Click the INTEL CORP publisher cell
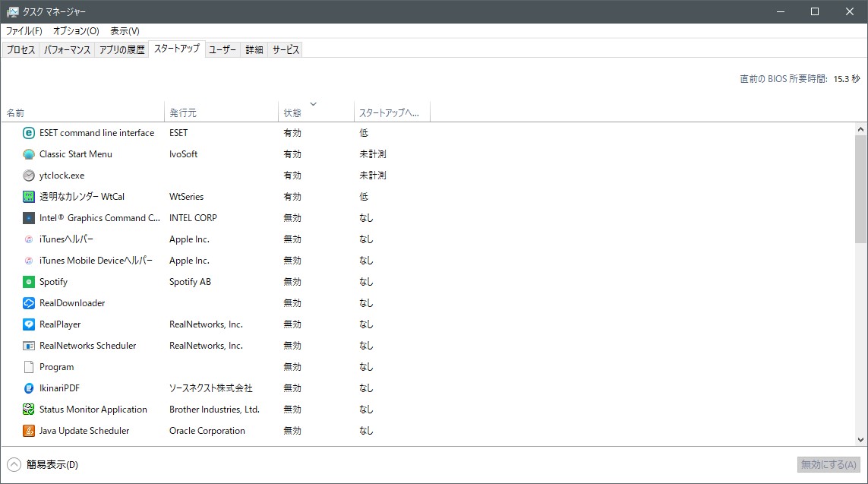868x484 pixels. tap(193, 218)
